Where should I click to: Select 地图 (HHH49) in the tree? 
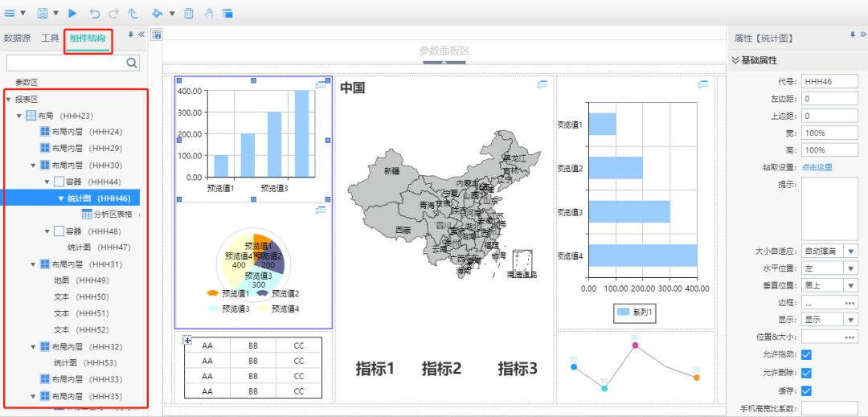(x=80, y=280)
